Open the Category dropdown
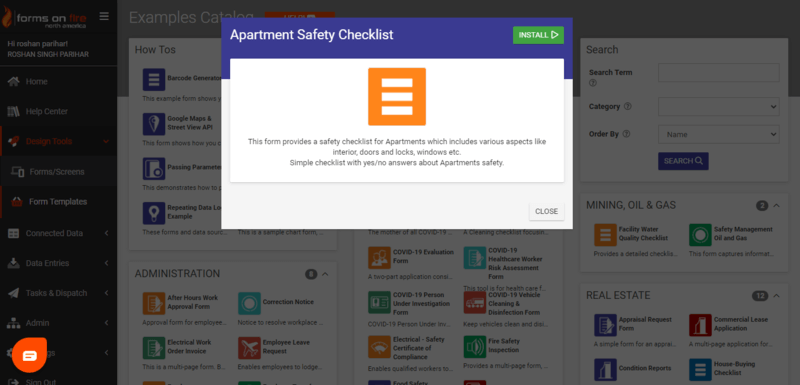Image resolution: width=800 pixels, height=385 pixels. click(719, 107)
